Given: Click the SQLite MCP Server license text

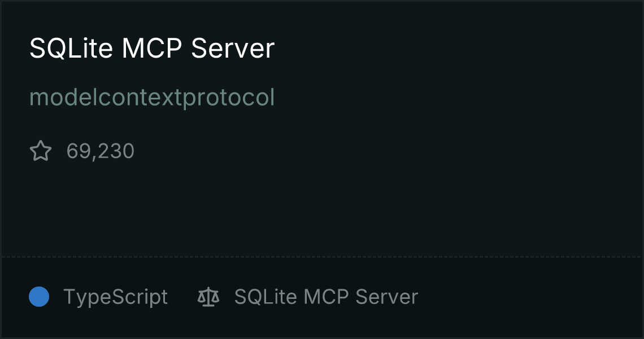Looking at the screenshot, I should [x=326, y=297].
